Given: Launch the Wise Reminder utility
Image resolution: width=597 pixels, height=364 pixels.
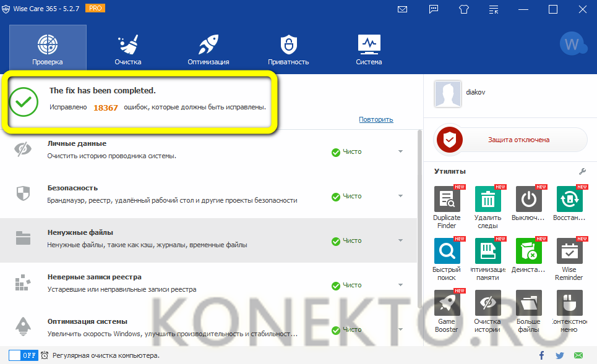Looking at the screenshot, I should coord(569,259).
